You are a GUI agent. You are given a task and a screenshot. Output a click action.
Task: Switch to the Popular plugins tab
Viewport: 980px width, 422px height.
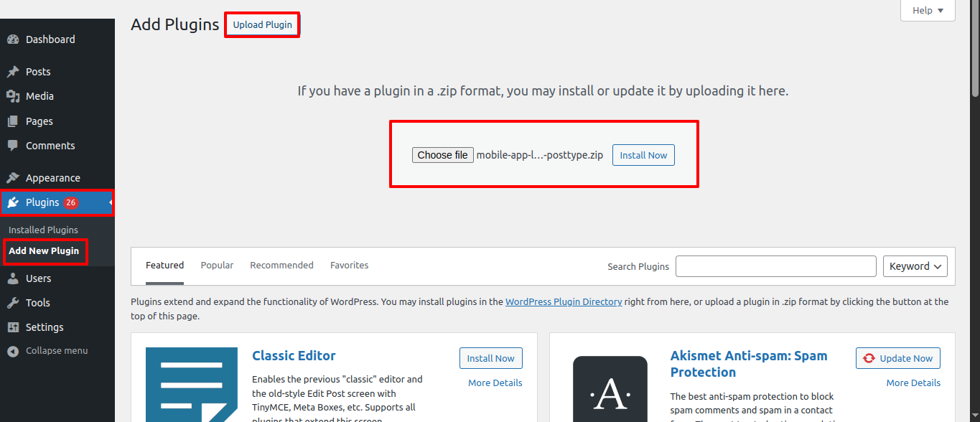pyautogui.click(x=217, y=266)
